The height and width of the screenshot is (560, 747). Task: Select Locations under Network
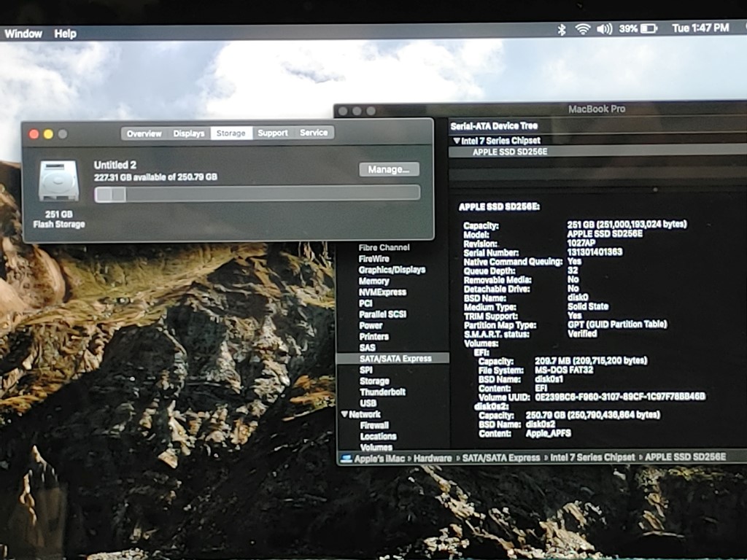tap(379, 436)
